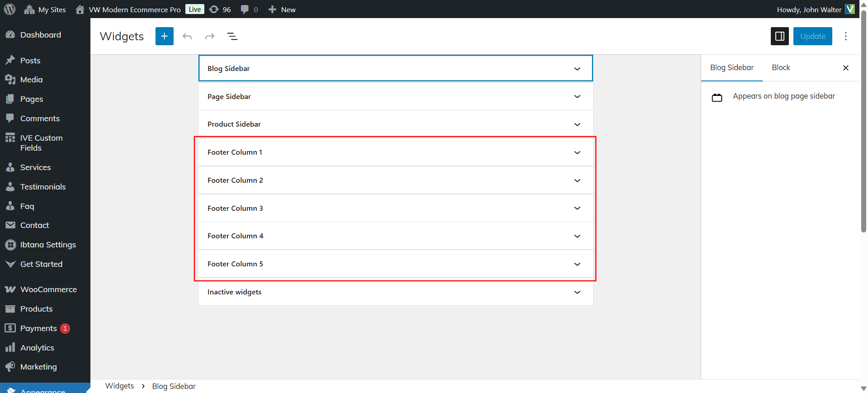Click the Live status badge

pos(195,9)
